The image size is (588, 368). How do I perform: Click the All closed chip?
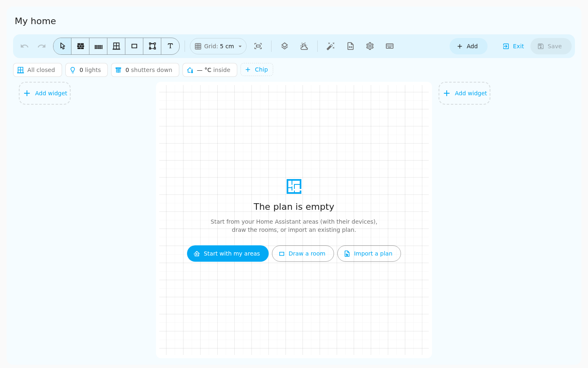click(38, 70)
